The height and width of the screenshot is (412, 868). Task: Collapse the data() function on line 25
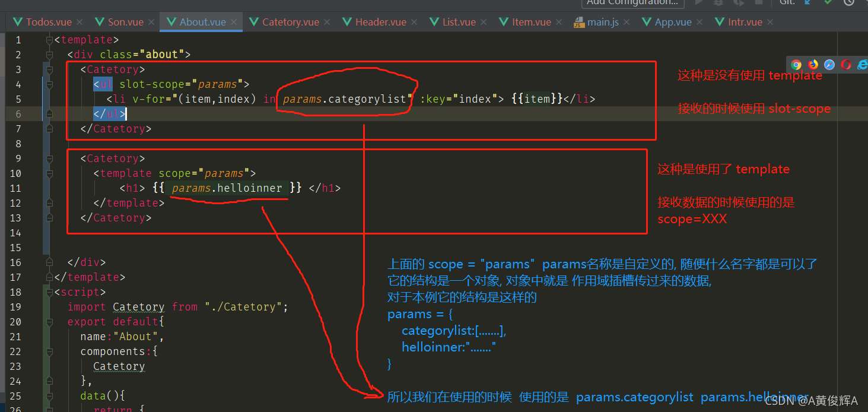[x=50, y=396]
